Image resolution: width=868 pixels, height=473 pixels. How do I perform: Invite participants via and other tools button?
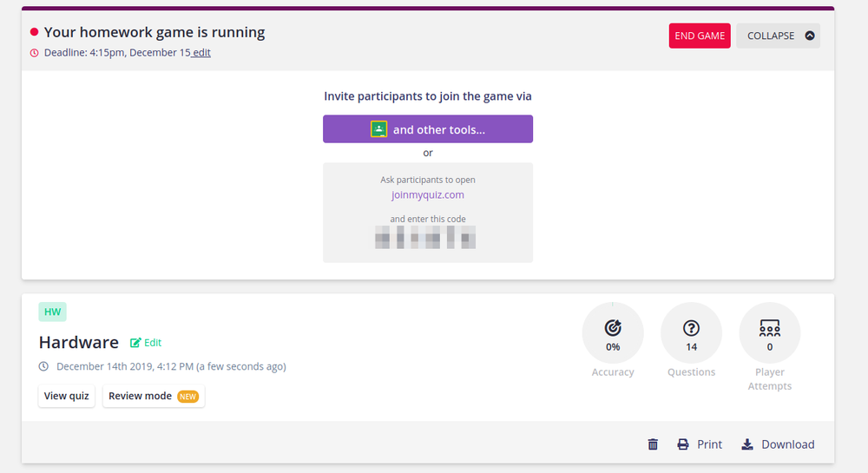click(428, 129)
